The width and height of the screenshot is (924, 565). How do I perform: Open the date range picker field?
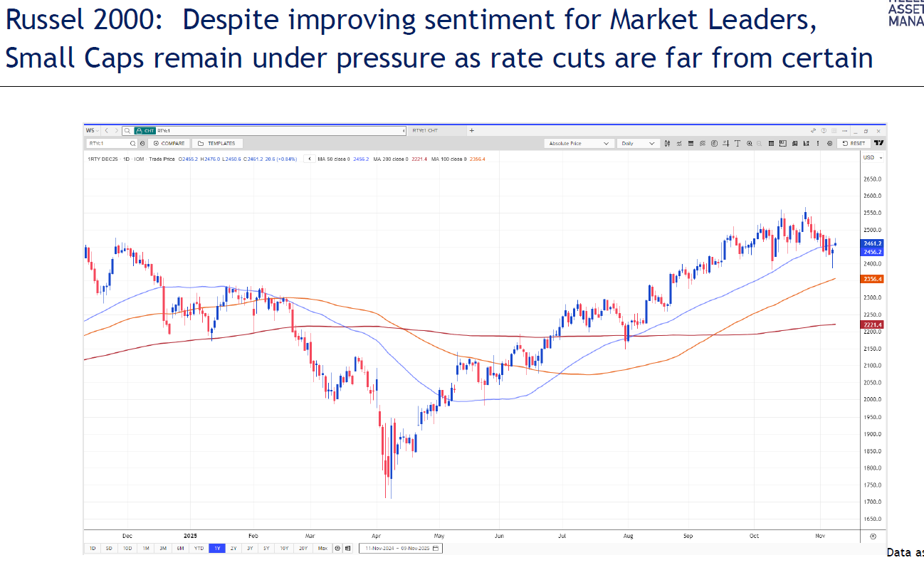coord(401,549)
